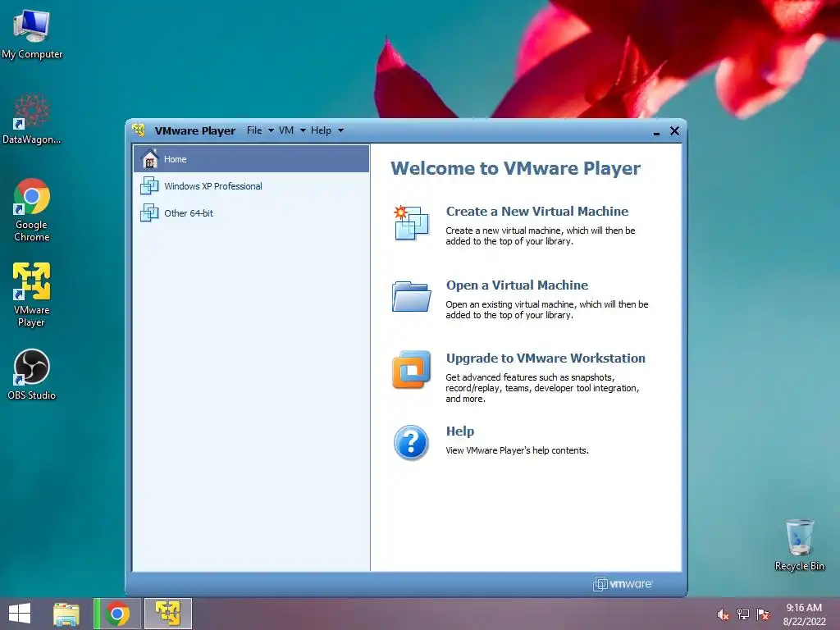Open My Computer desktop icon
The height and width of the screenshot is (630, 840).
click(32, 33)
